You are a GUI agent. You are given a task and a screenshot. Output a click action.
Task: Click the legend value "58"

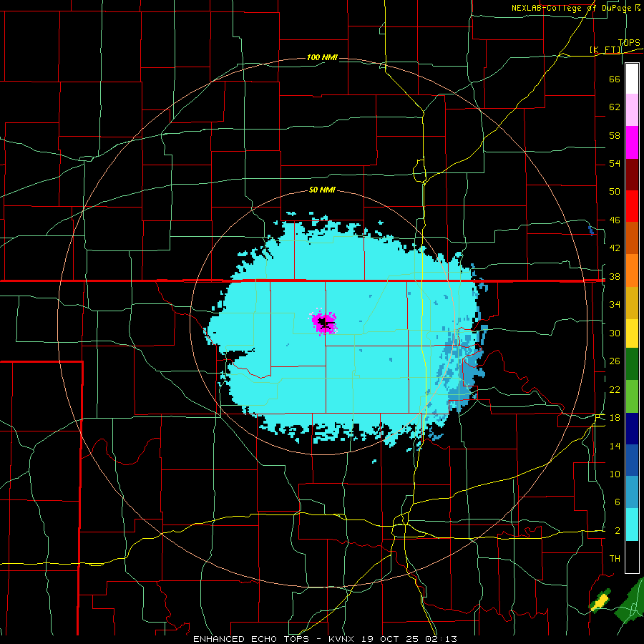pyautogui.click(x=615, y=135)
